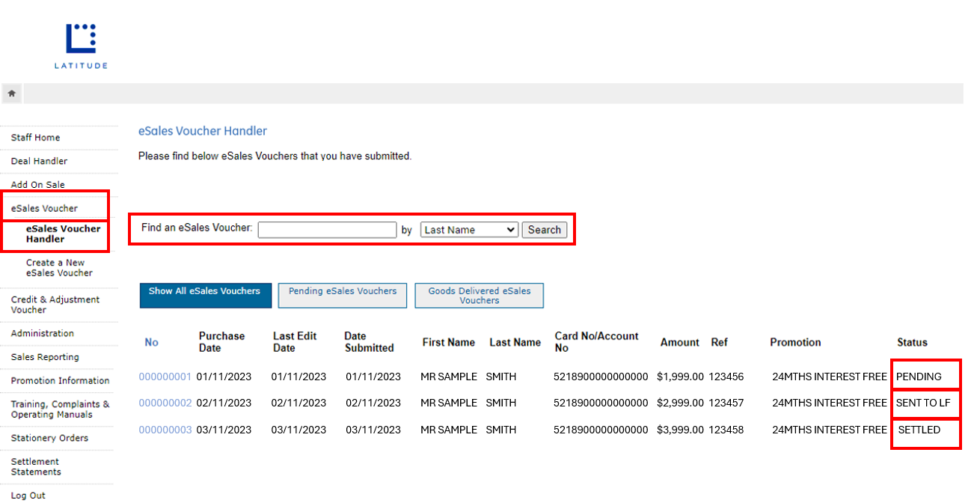Image resolution: width=980 pixels, height=503 pixels.
Task: Go to Staff Home in sidebar
Action: 36,138
